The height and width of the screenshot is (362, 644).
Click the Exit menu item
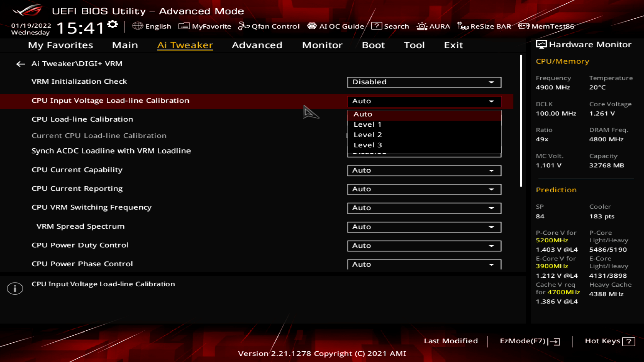point(454,45)
